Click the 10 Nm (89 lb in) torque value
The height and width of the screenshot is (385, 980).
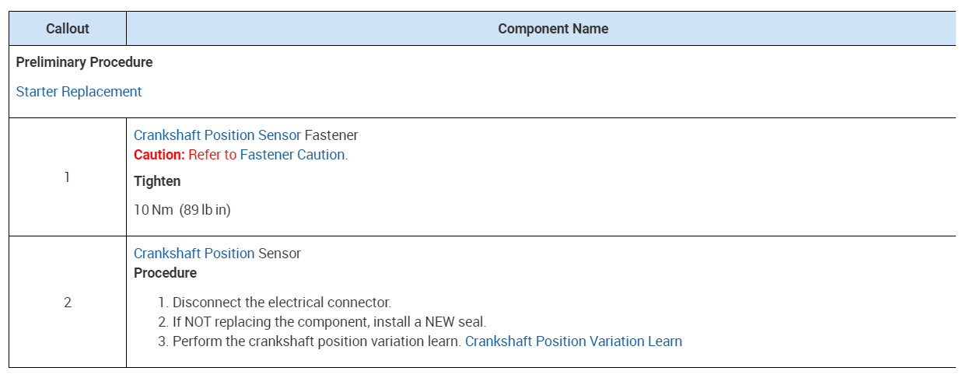tap(182, 210)
